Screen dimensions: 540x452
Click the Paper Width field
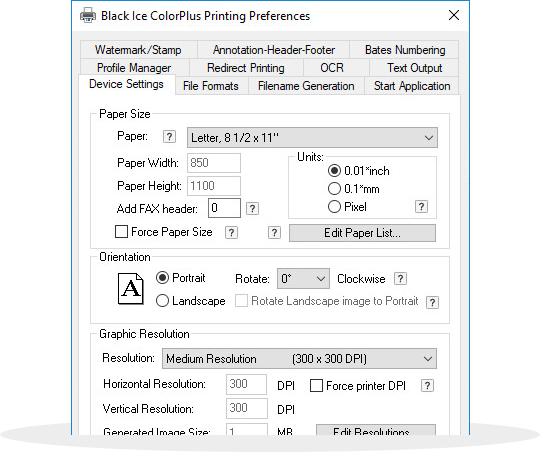coord(214,163)
